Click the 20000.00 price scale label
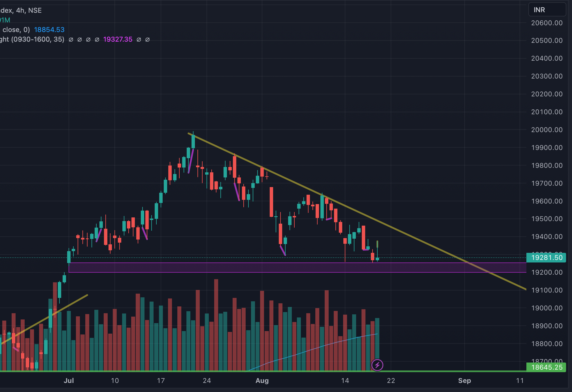This screenshot has width=572, height=392. point(547,130)
